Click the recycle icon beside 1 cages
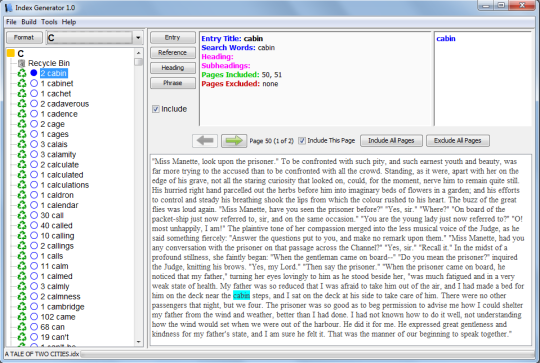 point(22,134)
